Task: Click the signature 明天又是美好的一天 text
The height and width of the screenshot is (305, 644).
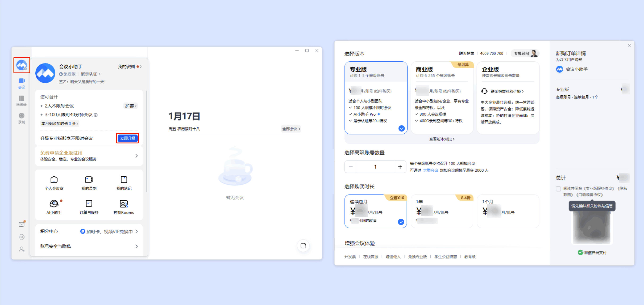Action: pos(88,82)
